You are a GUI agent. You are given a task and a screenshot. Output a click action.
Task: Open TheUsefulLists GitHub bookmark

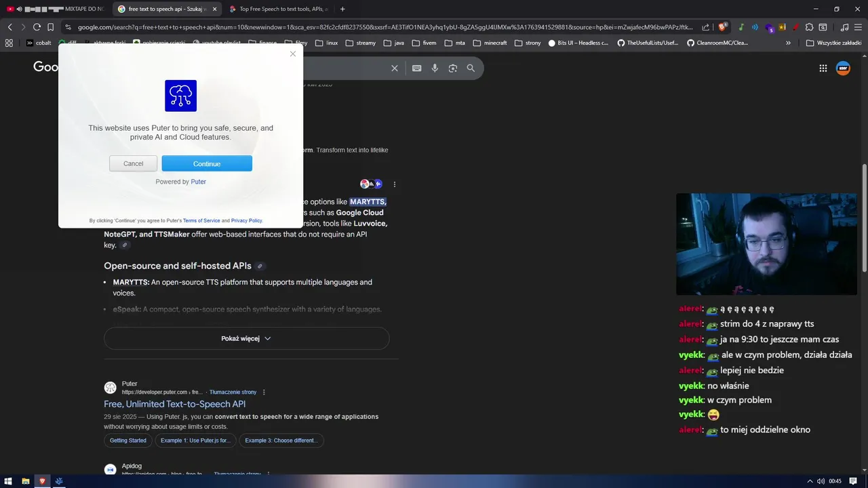(x=647, y=43)
